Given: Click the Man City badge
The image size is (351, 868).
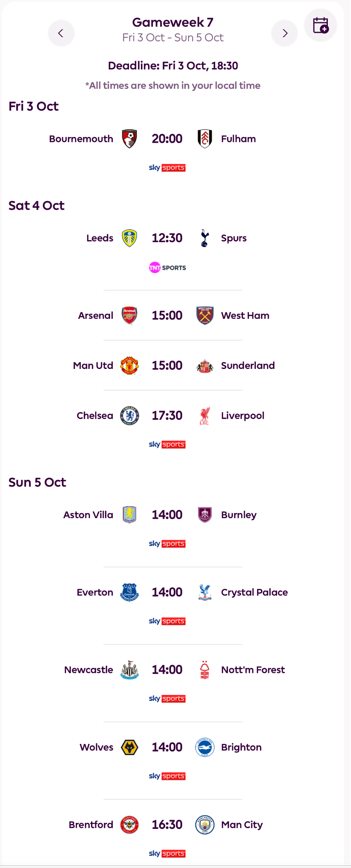Looking at the screenshot, I should [205, 825].
